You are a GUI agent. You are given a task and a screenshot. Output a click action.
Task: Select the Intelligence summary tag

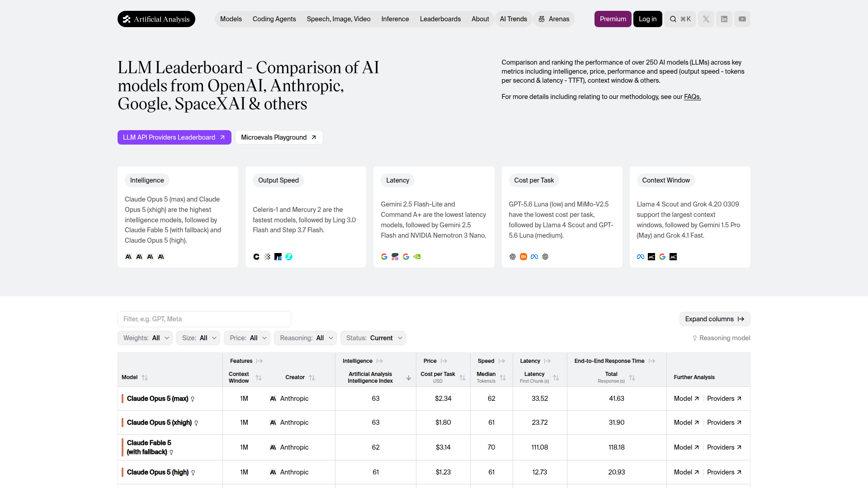point(147,180)
